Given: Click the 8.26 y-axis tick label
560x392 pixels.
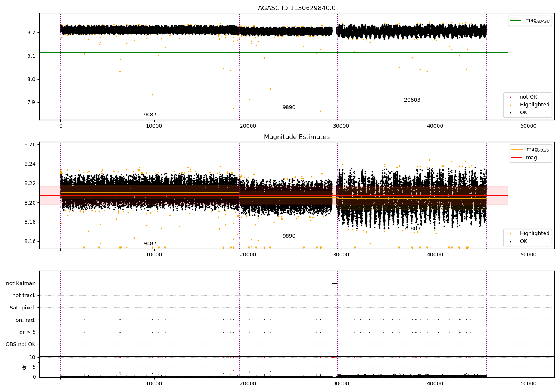Looking at the screenshot, I should pos(30,145).
